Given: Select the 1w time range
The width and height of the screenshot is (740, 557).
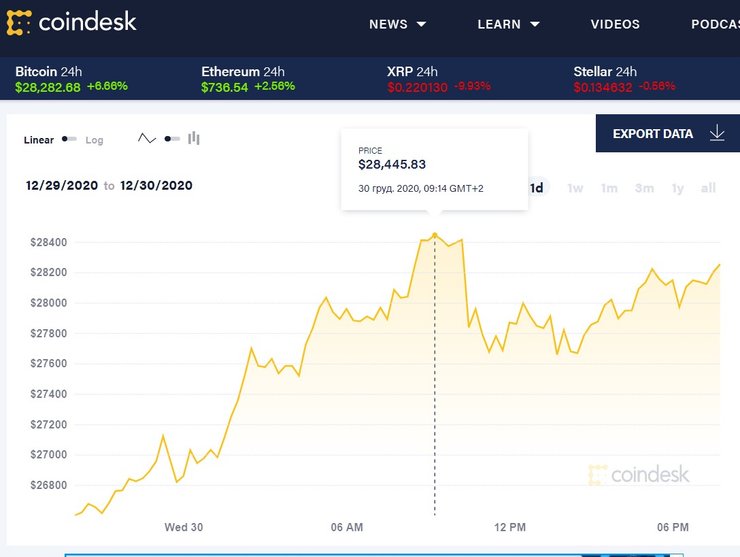Looking at the screenshot, I should pos(575,188).
